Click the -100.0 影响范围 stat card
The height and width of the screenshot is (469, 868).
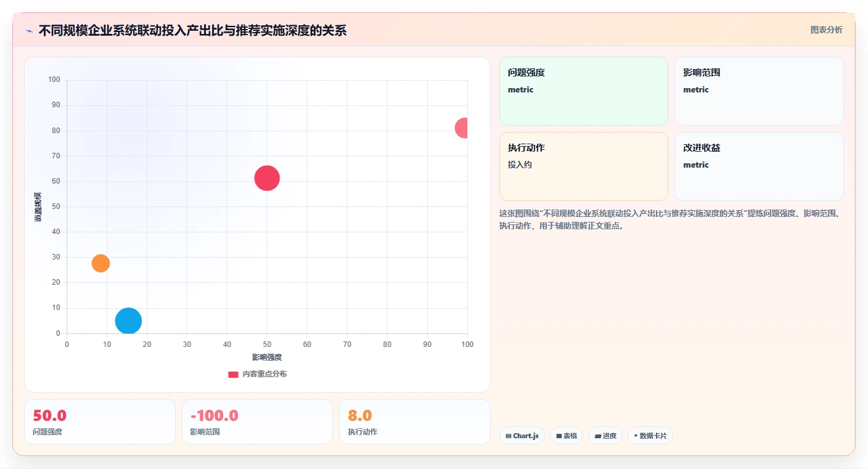coord(257,422)
